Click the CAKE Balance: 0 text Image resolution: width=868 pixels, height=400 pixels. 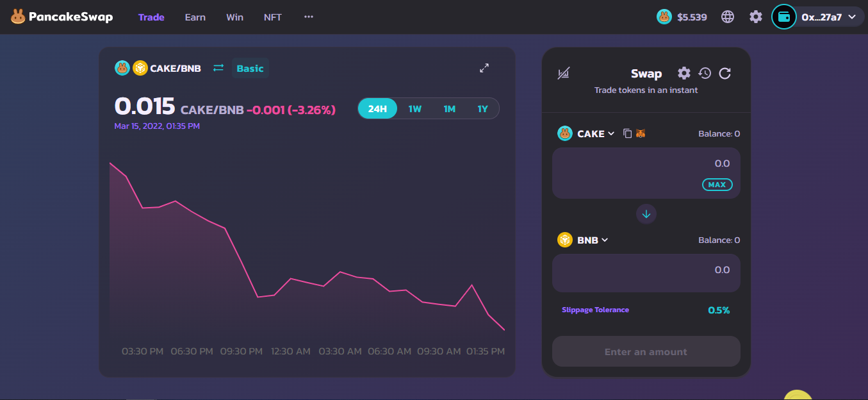click(719, 134)
